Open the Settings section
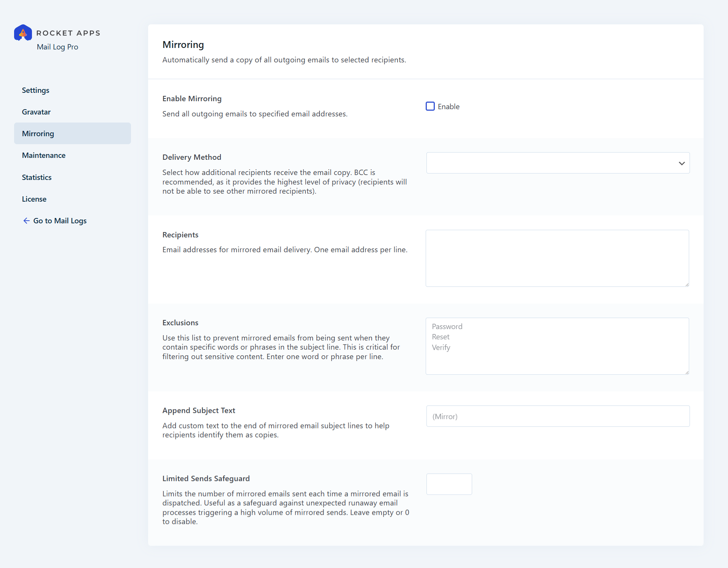 coord(35,90)
